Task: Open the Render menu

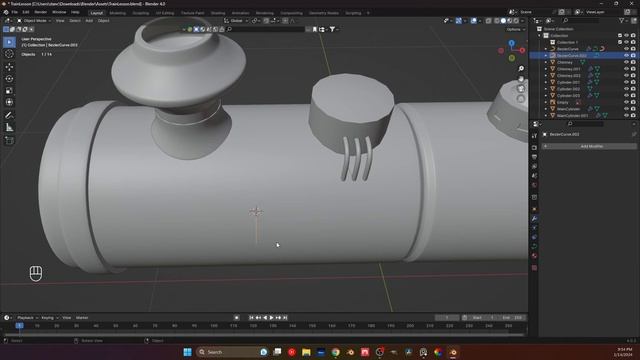Action: click(40, 12)
